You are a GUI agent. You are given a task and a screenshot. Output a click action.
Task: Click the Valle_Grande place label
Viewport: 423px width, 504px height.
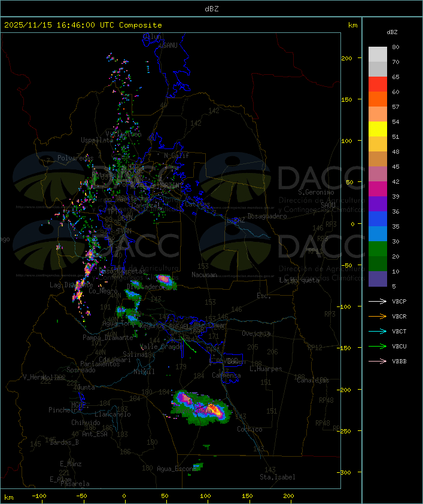pos(162,347)
